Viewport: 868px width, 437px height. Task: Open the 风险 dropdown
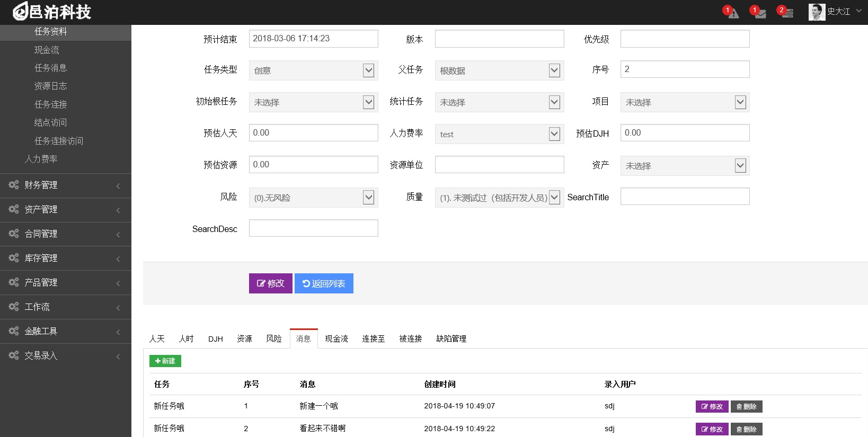(313, 198)
